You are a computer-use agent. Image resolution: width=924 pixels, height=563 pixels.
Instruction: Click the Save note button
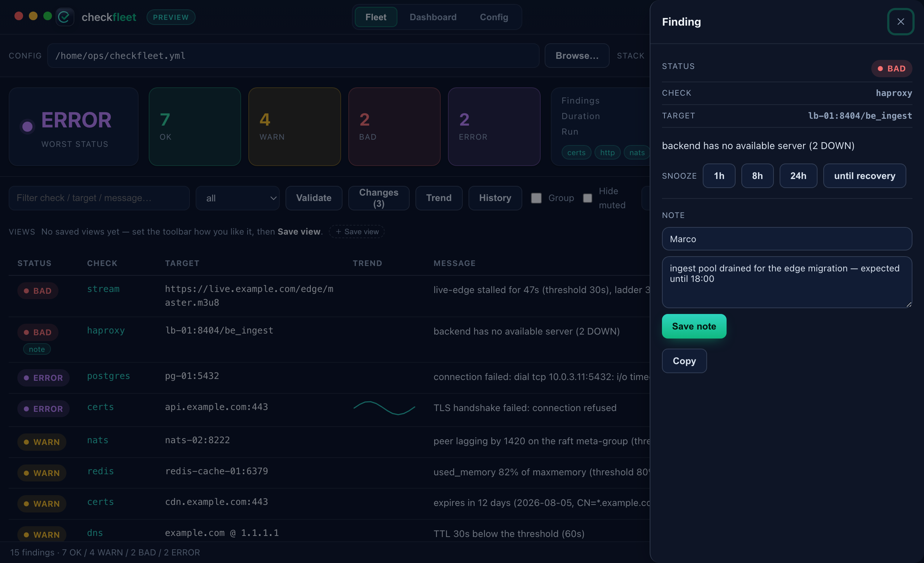point(694,326)
